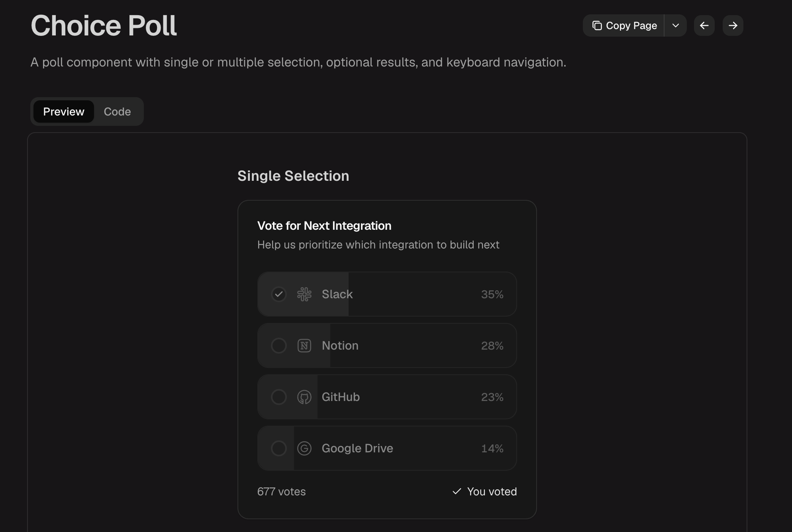Go to next page with right arrow

pyautogui.click(x=733, y=25)
